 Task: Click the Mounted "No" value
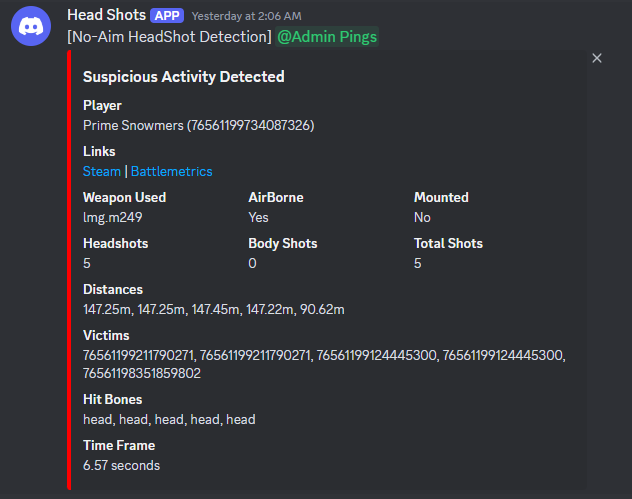click(422, 217)
